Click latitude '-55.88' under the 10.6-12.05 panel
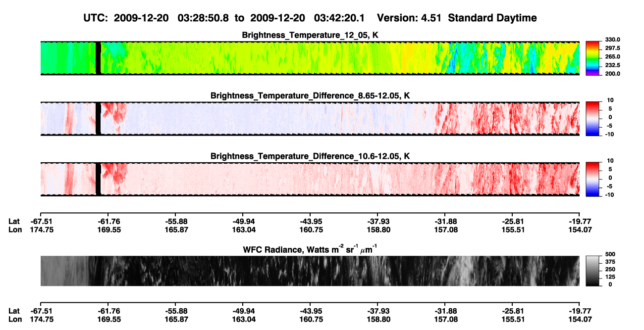Image resolution: width=644 pixels, height=330 pixels. (x=175, y=222)
